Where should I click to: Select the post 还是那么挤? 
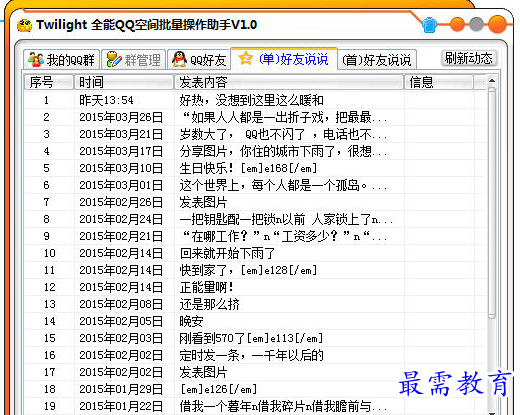209,304
